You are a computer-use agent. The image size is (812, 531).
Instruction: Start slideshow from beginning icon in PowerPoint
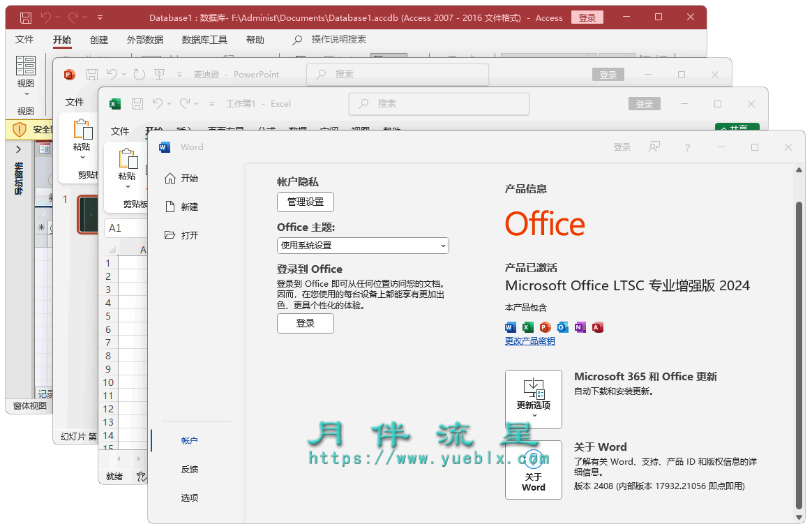(160, 75)
